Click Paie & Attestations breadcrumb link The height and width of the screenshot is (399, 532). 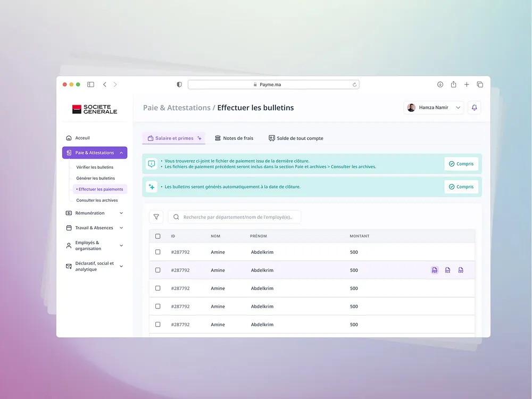coord(177,107)
